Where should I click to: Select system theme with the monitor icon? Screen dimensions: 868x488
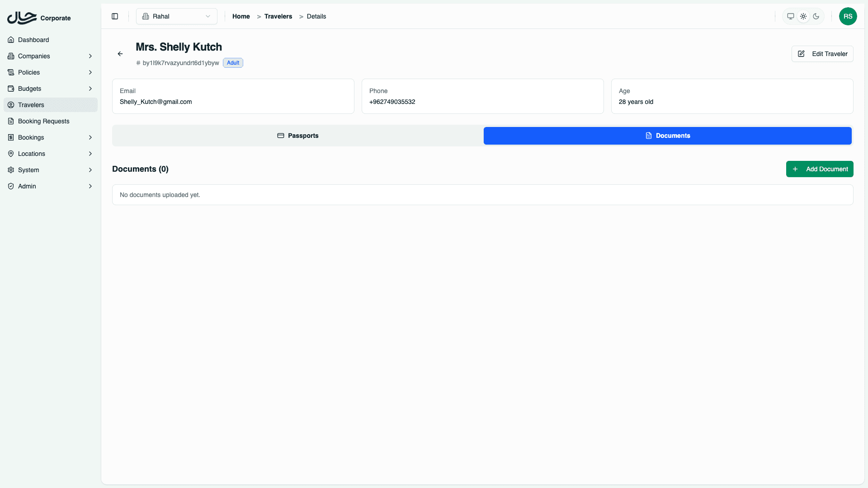(x=790, y=16)
